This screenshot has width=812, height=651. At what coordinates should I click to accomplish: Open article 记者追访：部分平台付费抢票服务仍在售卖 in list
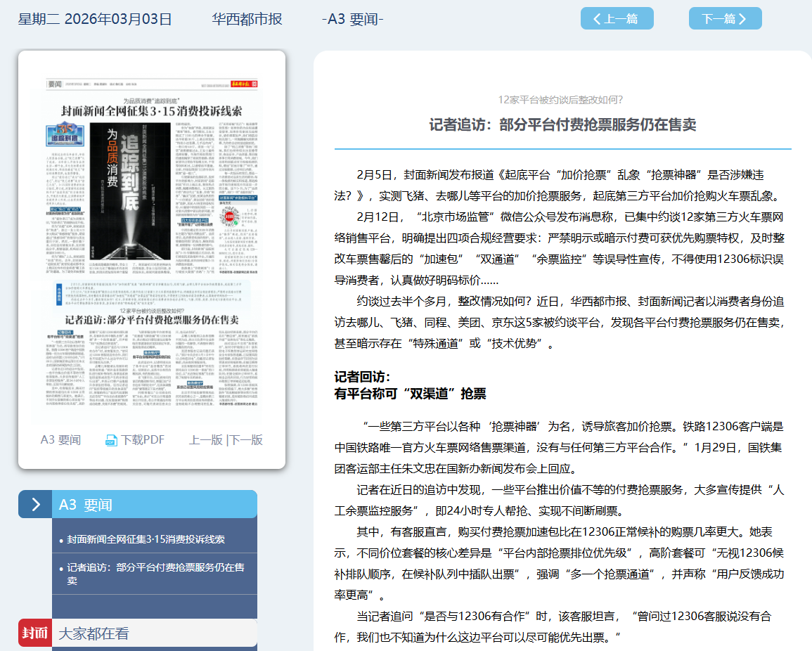coord(155,574)
